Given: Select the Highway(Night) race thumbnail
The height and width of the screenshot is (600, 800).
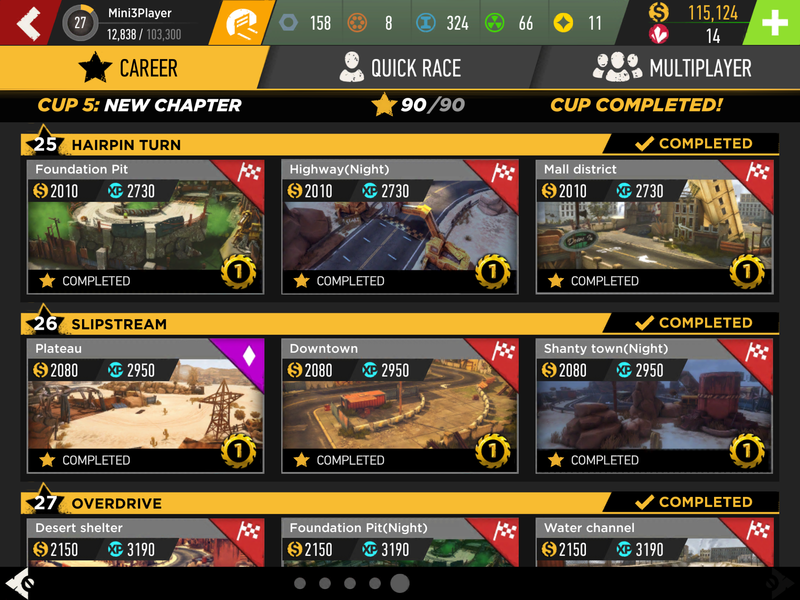Looking at the screenshot, I should [399, 227].
